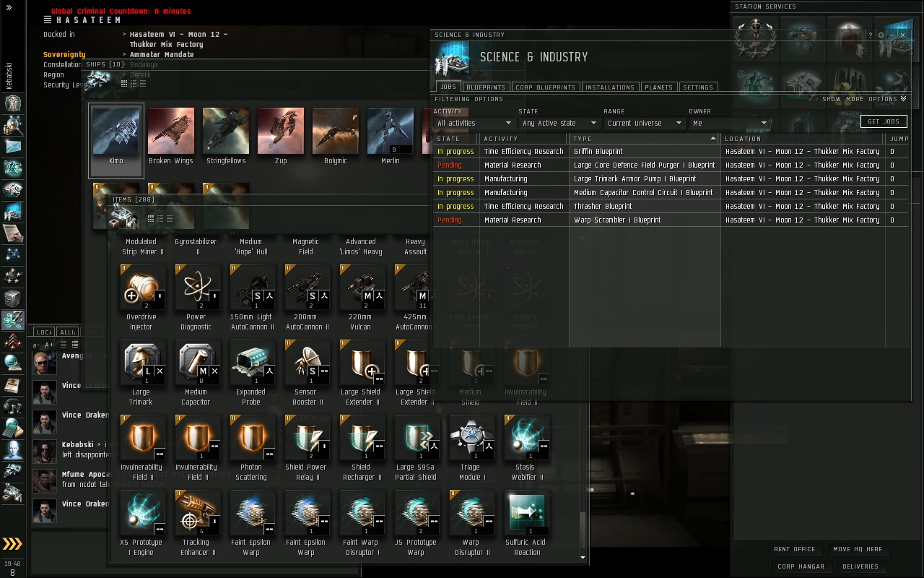Open the envelope mail icon in sidebar
924x578 pixels.
click(13, 147)
